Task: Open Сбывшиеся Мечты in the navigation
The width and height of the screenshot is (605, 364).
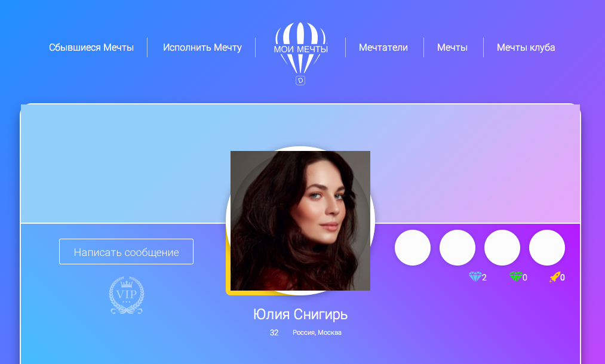Action: click(91, 47)
